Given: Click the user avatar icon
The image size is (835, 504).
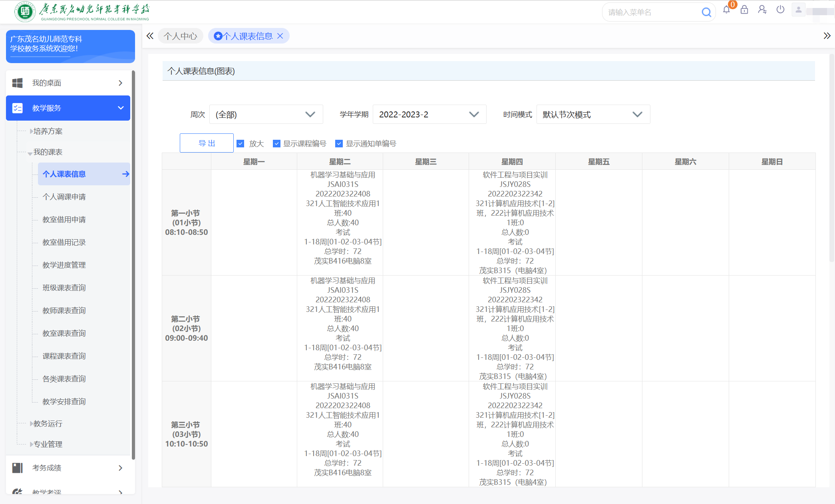Looking at the screenshot, I should pyautogui.click(x=798, y=10).
